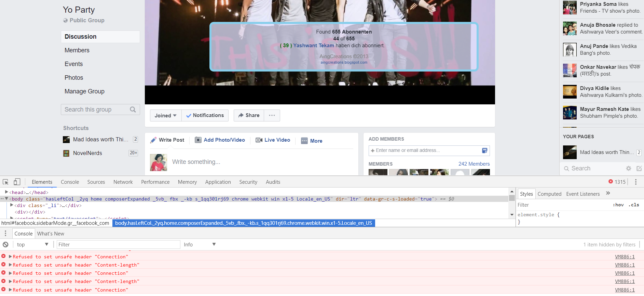Screen dimensions: 644x296
Task: Open the Joined dropdown
Action: point(166,115)
